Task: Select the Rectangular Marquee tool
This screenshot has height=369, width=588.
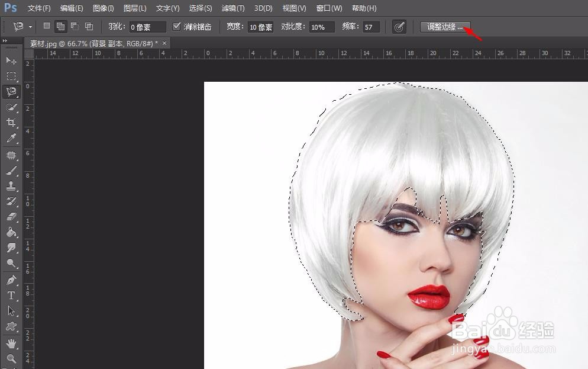Action: pos(11,76)
